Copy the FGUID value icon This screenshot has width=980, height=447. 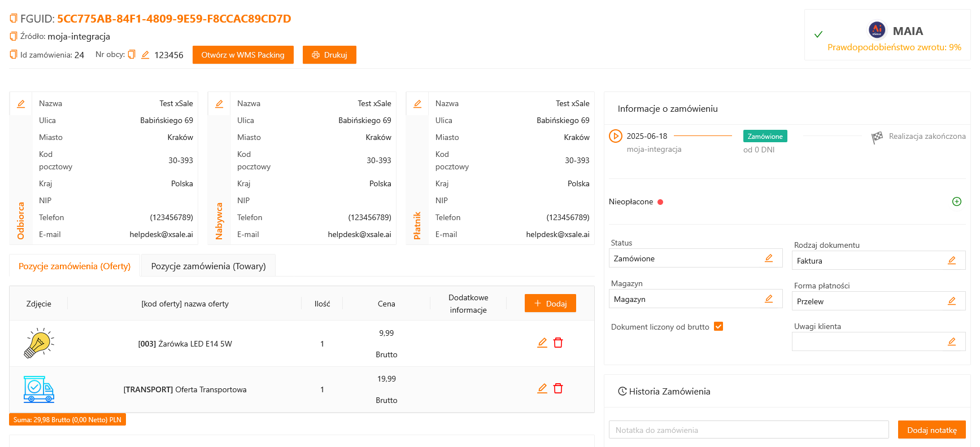tap(14, 19)
